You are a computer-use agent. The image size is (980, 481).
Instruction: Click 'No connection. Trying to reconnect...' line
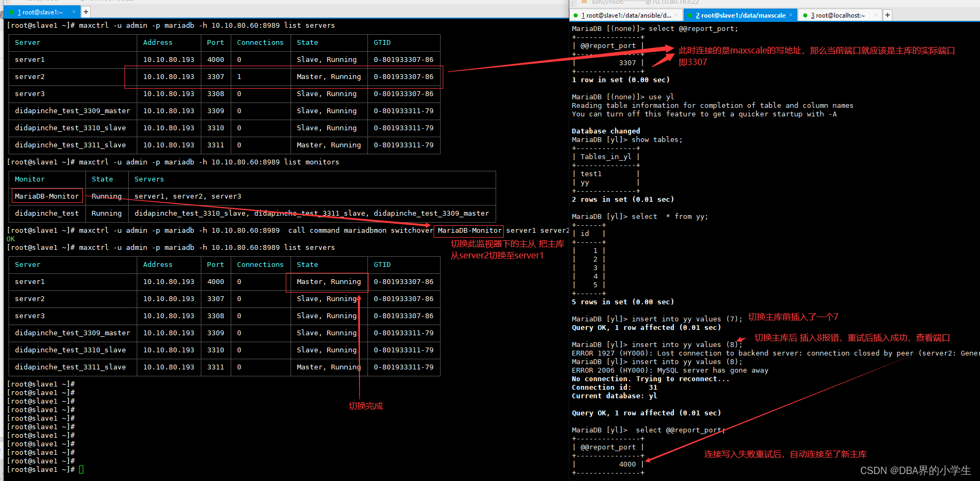650,379
